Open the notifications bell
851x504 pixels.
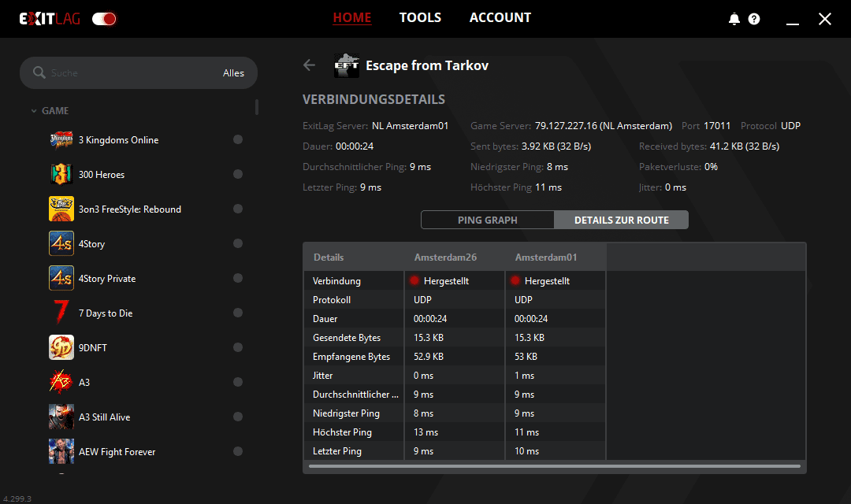tap(734, 19)
